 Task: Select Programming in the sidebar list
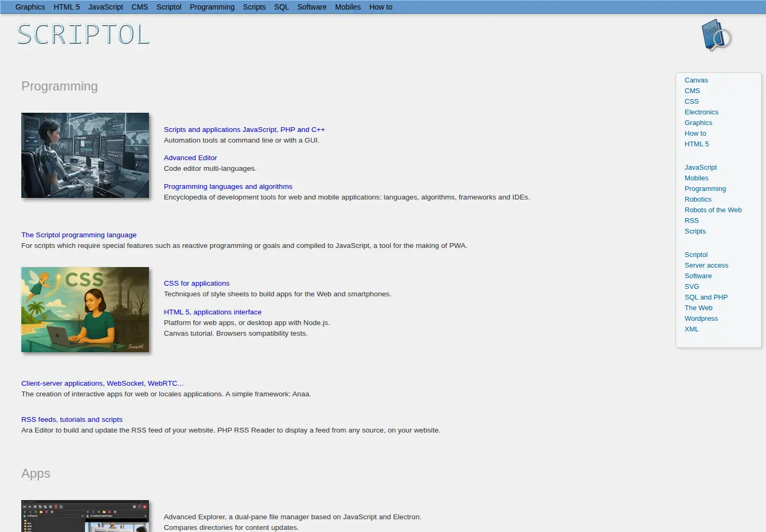pyautogui.click(x=705, y=188)
